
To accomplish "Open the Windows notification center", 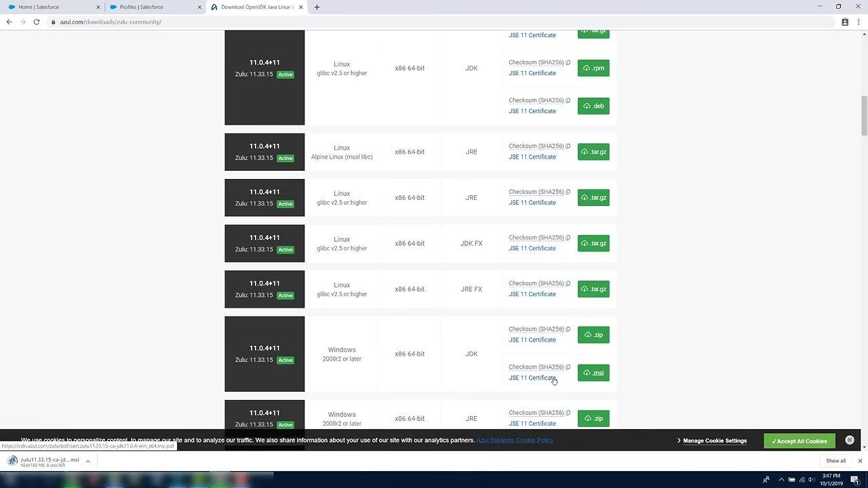I will click(x=855, y=480).
